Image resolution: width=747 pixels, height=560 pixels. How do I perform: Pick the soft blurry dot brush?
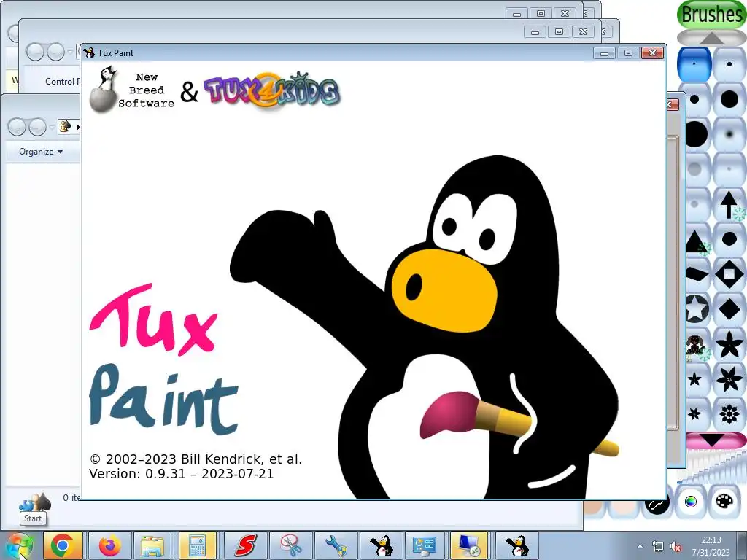(x=729, y=134)
